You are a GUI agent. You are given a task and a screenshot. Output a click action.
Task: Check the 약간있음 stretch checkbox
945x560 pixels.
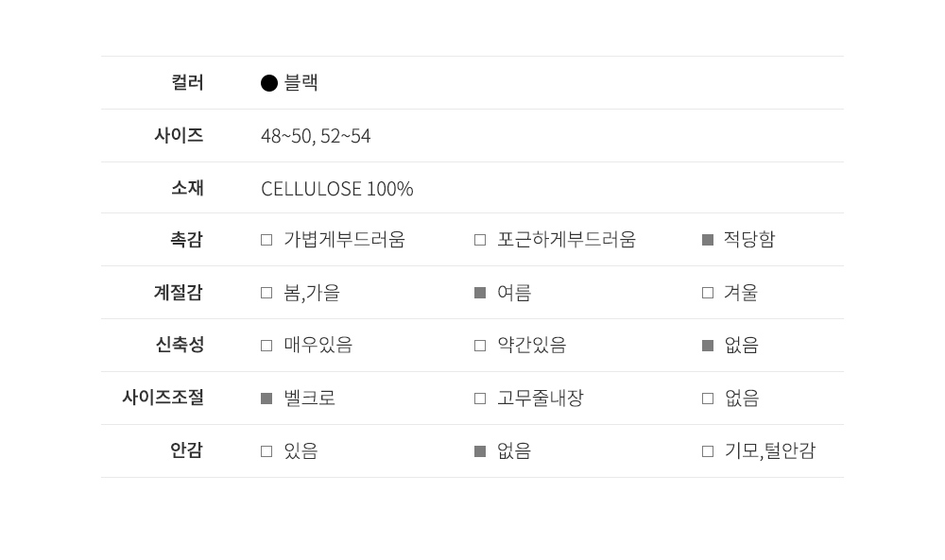click(x=480, y=346)
